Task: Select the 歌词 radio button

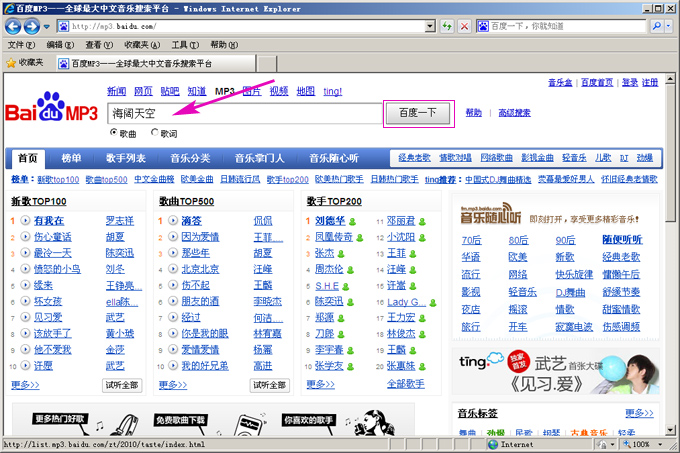Action: pyautogui.click(x=154, y=132)
